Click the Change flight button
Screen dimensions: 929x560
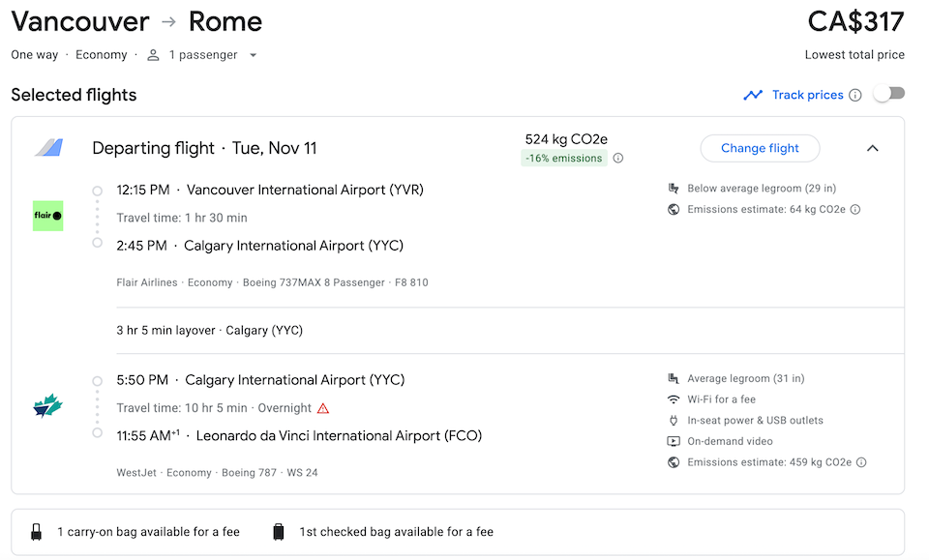coord(761,148)
